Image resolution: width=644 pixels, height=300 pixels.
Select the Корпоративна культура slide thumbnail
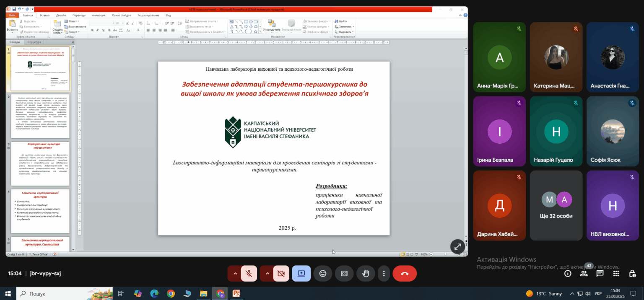click(x=41, y=164)
